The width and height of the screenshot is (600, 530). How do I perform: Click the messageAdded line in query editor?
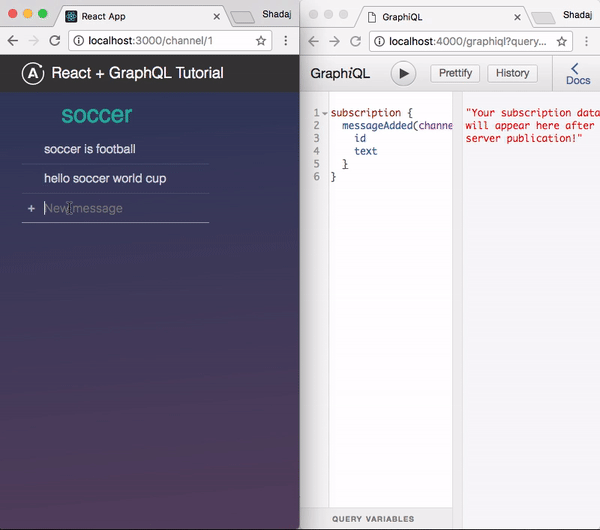[x=397, y=126]
